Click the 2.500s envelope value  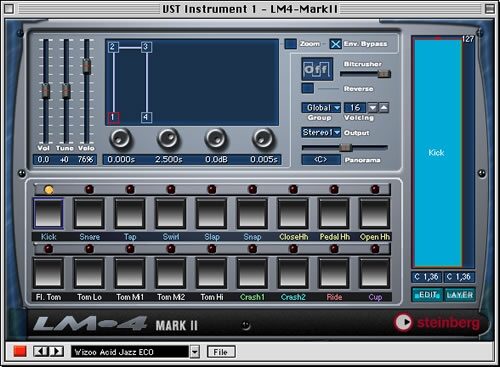[x=168, y=160]
